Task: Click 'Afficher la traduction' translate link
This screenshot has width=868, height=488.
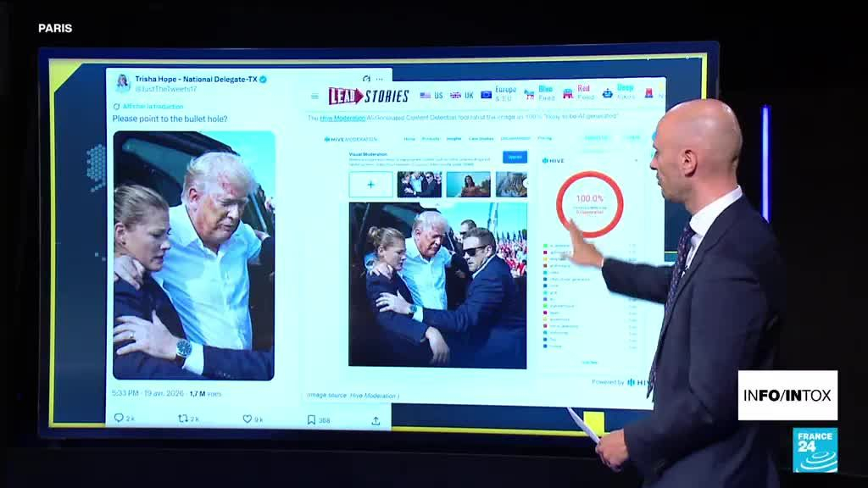Action: 153,107
